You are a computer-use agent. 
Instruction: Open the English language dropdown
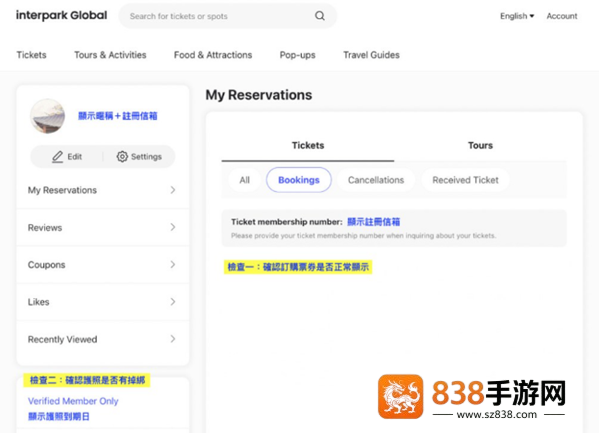coord(517,16)
